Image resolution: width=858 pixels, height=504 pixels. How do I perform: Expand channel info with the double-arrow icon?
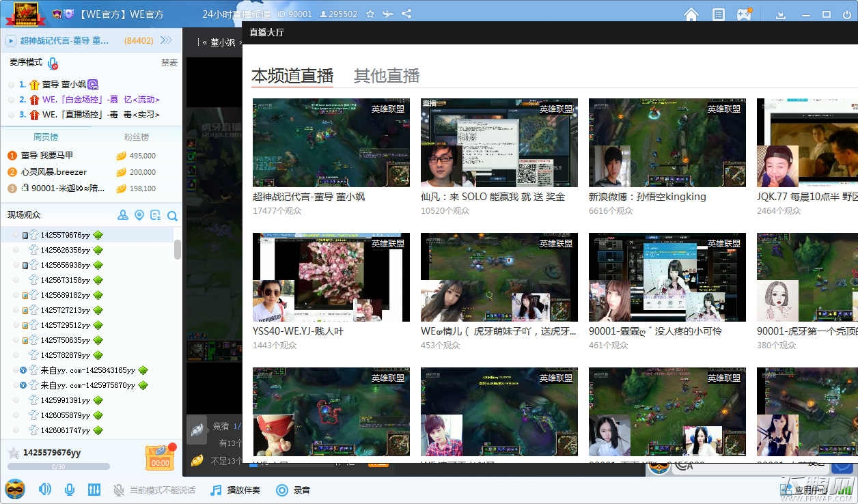coord(166,40)
